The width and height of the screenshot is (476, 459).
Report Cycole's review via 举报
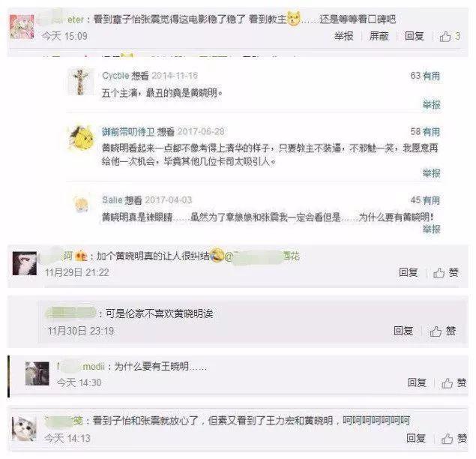pos(431,105)
